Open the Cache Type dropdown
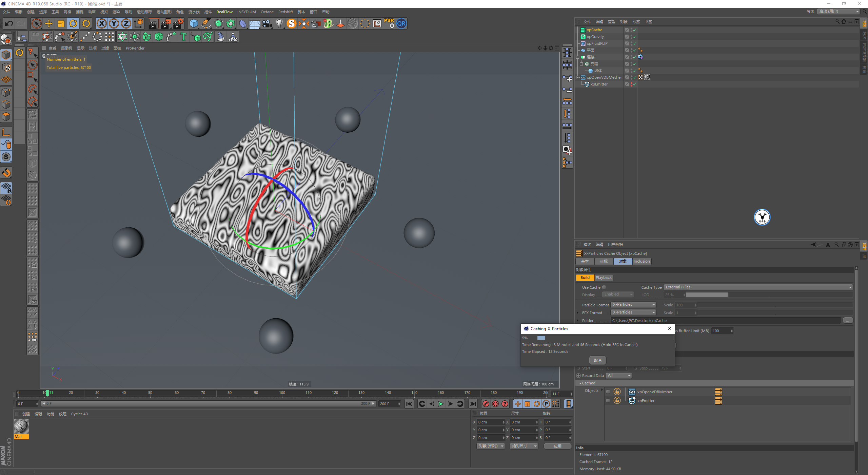 click(758, 287)
